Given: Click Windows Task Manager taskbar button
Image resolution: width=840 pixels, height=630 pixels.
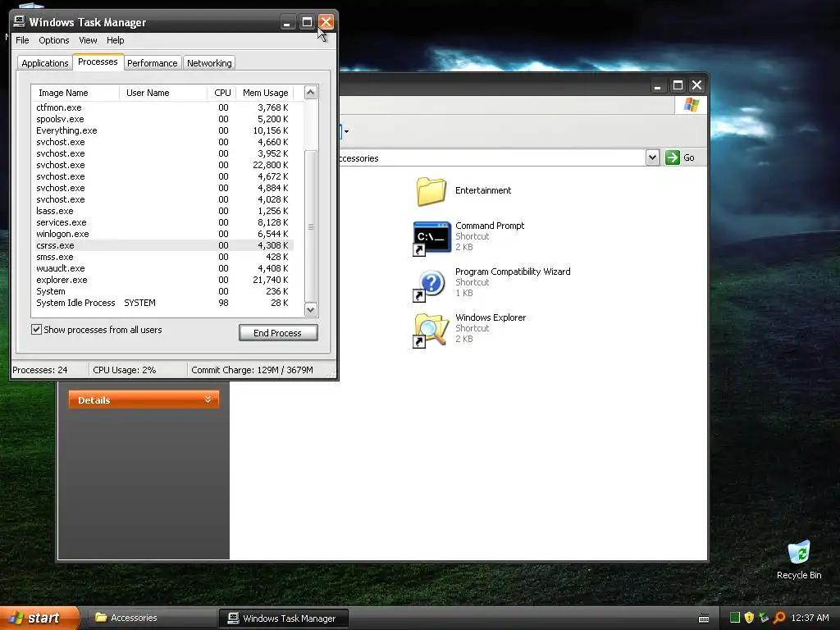Looking at the screenshot, I should point(284,619).
